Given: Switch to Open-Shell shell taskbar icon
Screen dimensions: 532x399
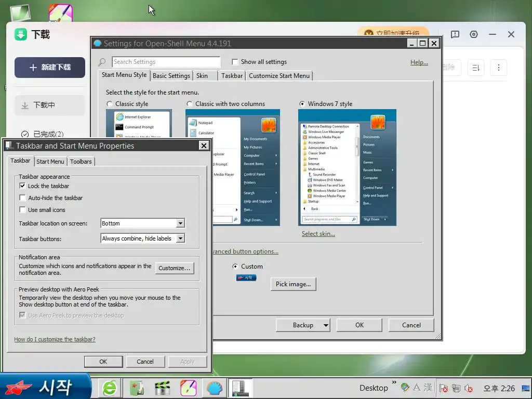Looking at the screenshot, I should click(215, 388).
